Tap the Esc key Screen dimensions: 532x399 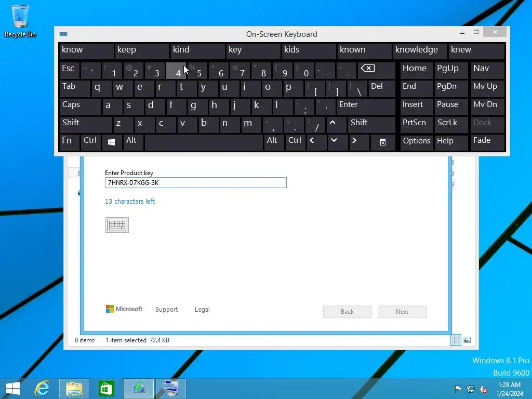(70, 71)
